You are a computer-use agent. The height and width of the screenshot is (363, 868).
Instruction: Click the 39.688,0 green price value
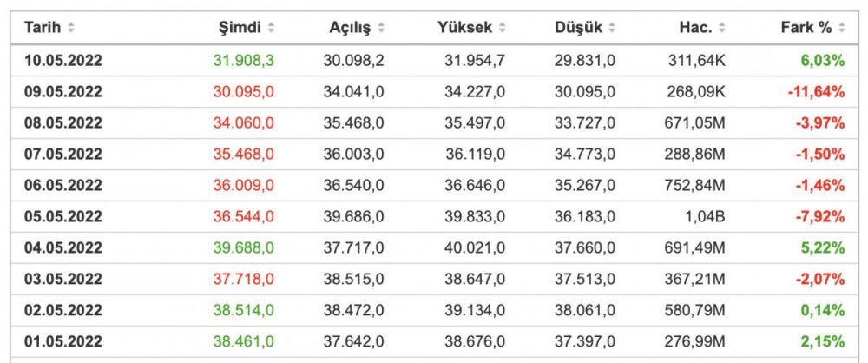click(x=244, y=247)
